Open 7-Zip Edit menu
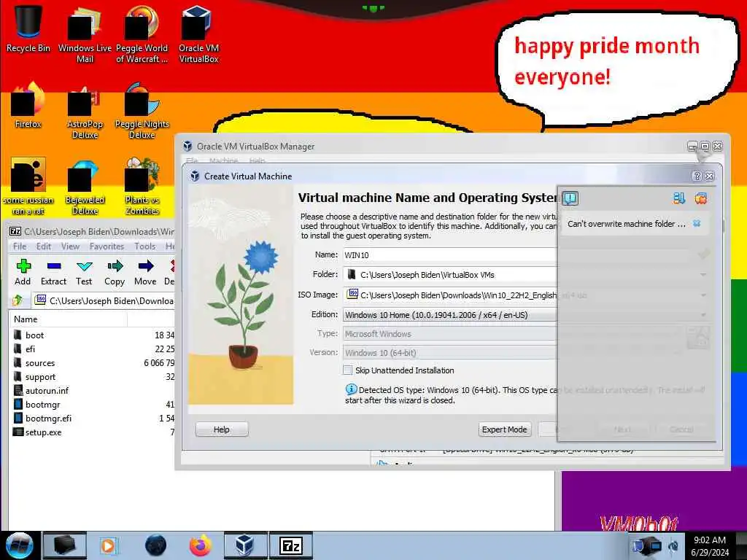Viewport: 747px width, 560px height. click(43, 246)
